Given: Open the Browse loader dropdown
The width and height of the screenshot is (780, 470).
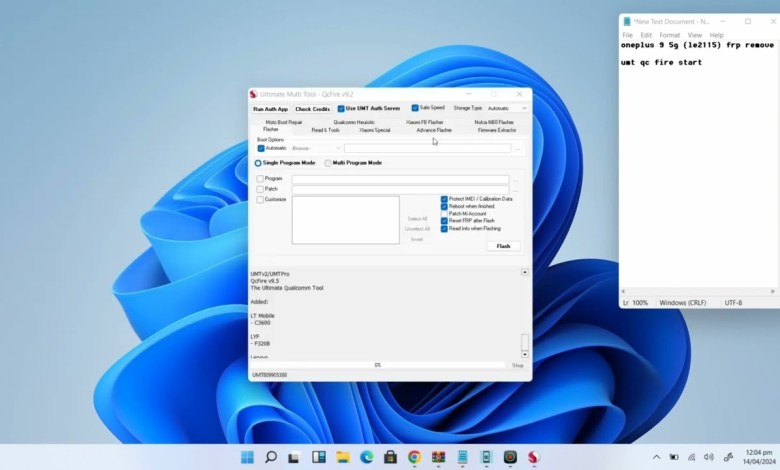Looking at the screenshot, I should coord(315,148).
